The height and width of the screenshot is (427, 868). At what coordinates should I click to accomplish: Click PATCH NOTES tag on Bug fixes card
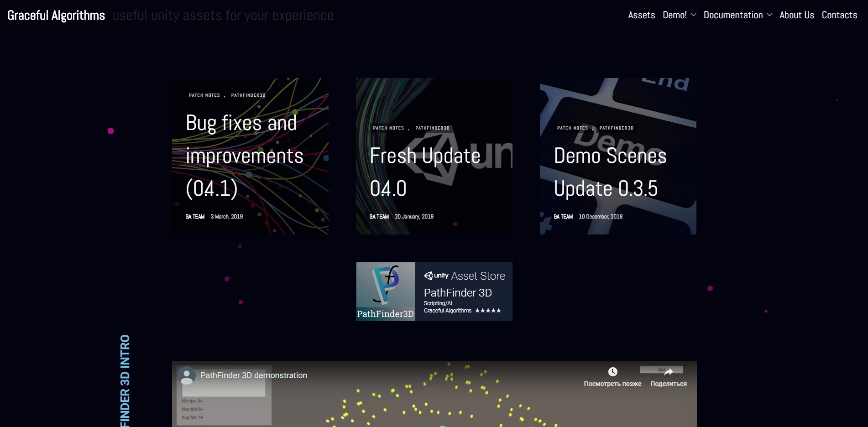204,95
